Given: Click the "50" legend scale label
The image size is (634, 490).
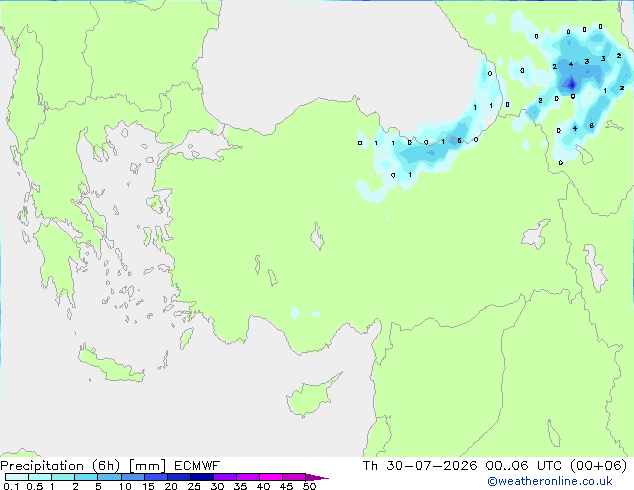Looking at the screenshot, I should point(309,486).
